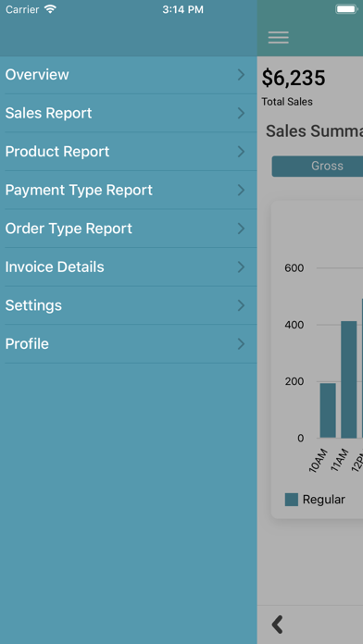Open the Profile menu entry

pyautogui.click(x=129, y=344)
